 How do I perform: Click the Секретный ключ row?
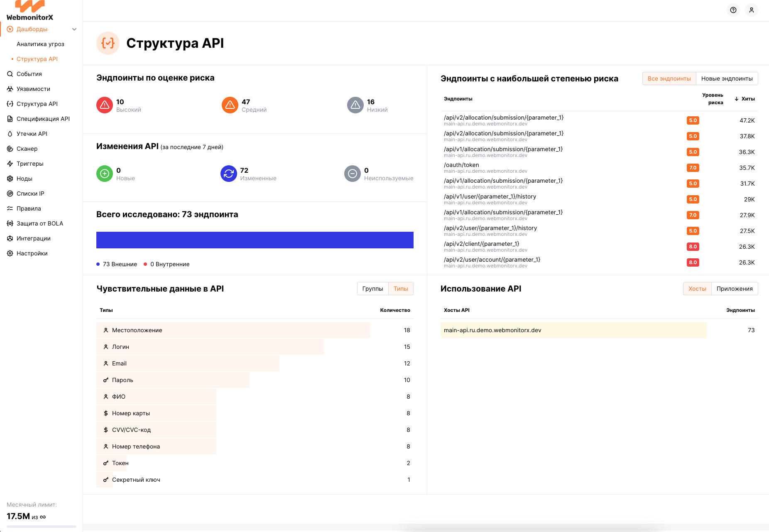point(255,480)
